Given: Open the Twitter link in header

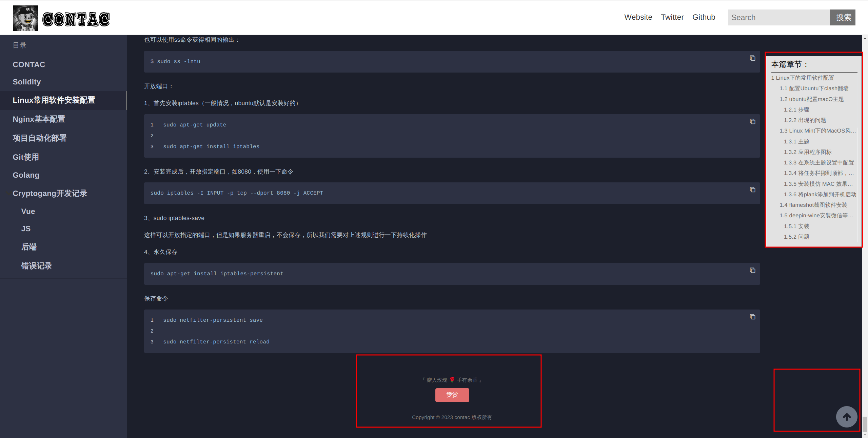Looking at the screenshot, I should [672, 17].
